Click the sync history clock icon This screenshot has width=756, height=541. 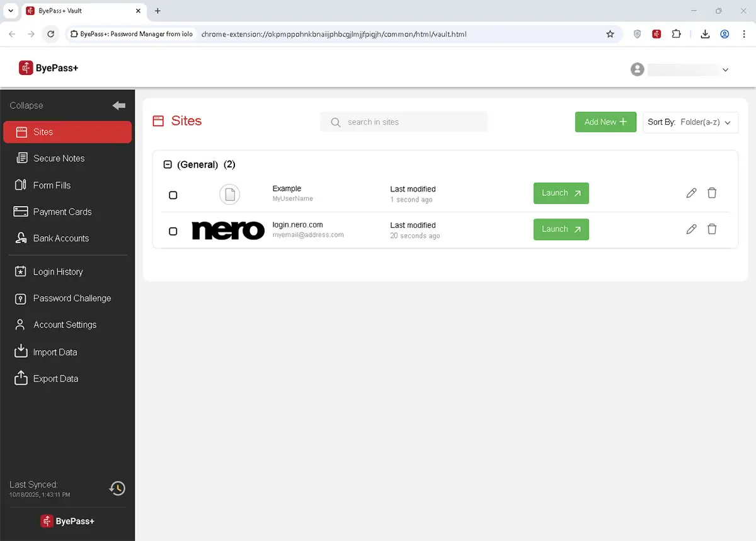click(117, 488)
